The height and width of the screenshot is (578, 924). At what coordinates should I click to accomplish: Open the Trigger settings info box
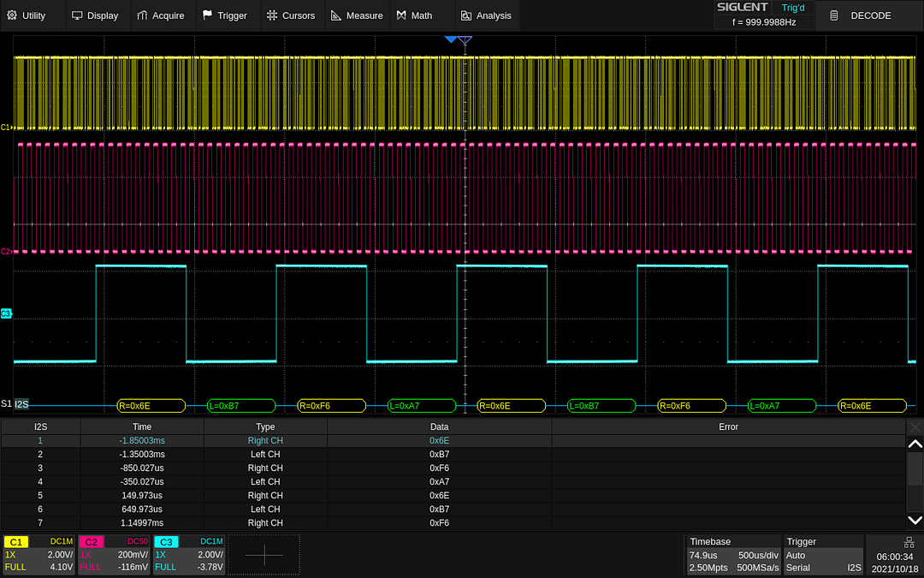(x=824, y=554)
